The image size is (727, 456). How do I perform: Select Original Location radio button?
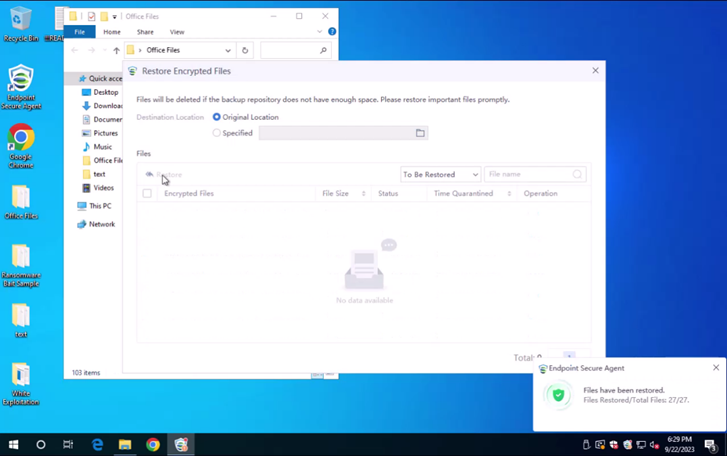[217, 117]
